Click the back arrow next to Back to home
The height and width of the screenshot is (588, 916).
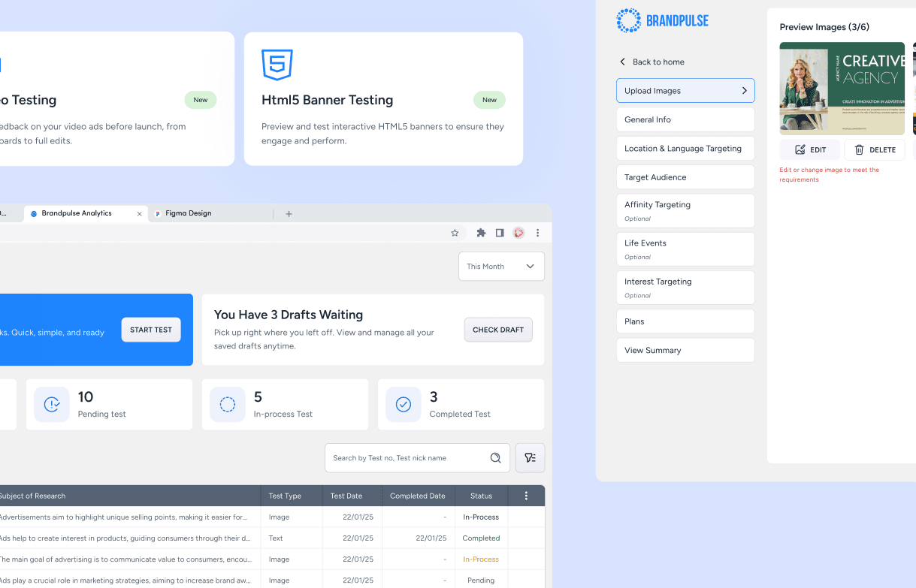pos(622,62)
